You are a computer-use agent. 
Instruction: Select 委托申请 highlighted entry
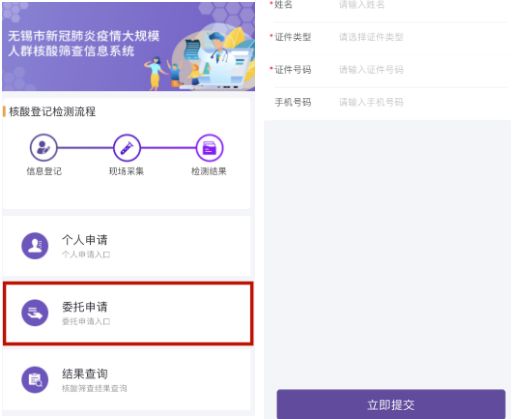128,313
